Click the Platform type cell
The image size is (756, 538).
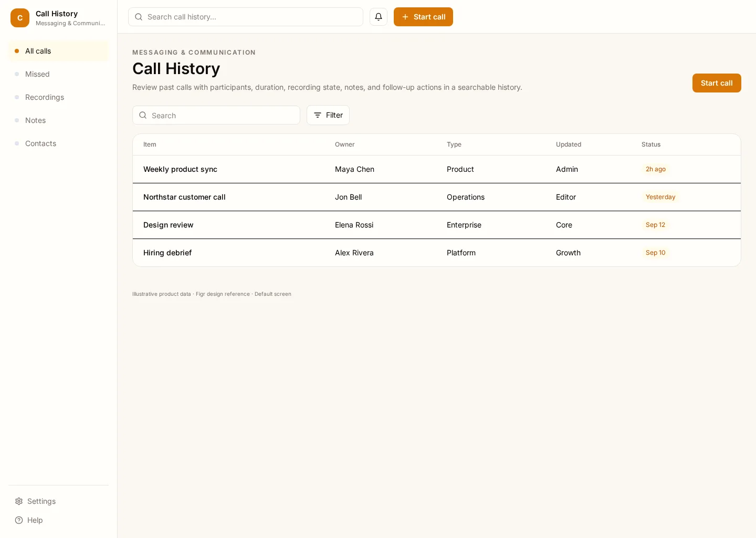pyautogui.click(x=461, y=253)
